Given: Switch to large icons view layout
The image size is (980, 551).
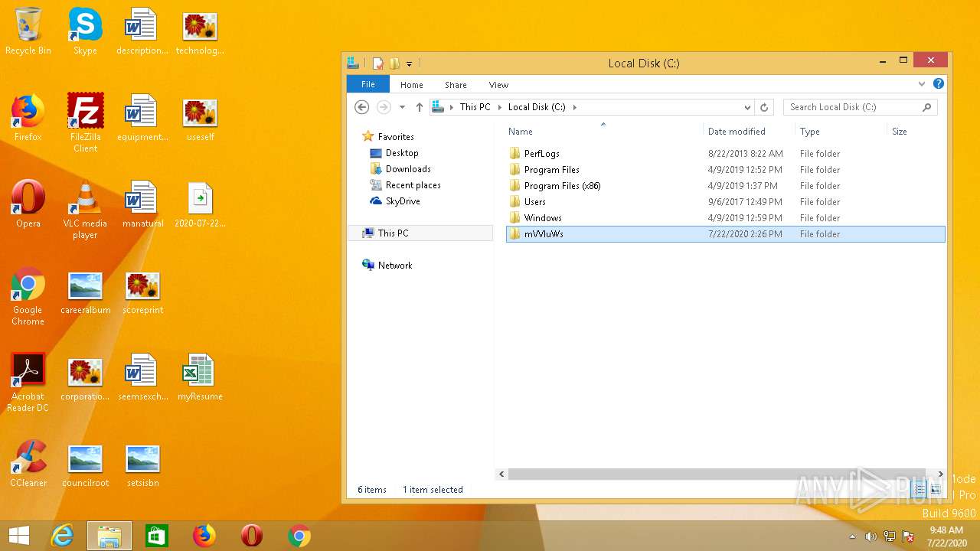Looking at the screenshot, I should [x=936, y=489].
